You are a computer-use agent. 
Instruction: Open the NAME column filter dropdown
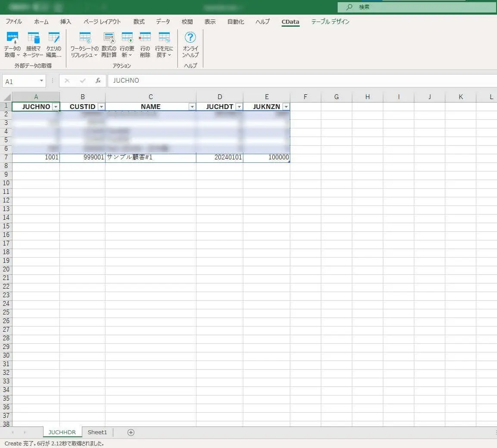coord(192,107)
